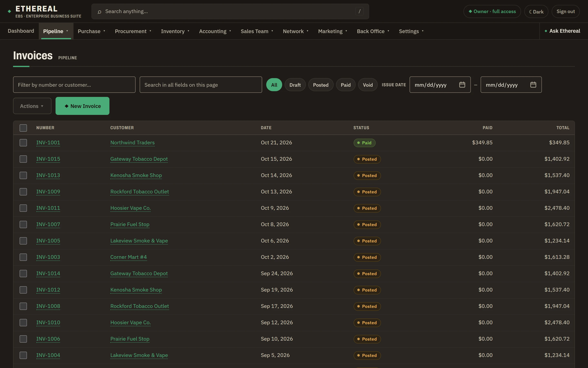Select the INV-1008 row checkbox
The height and width of the screenshot is (368, 588).
23,306
